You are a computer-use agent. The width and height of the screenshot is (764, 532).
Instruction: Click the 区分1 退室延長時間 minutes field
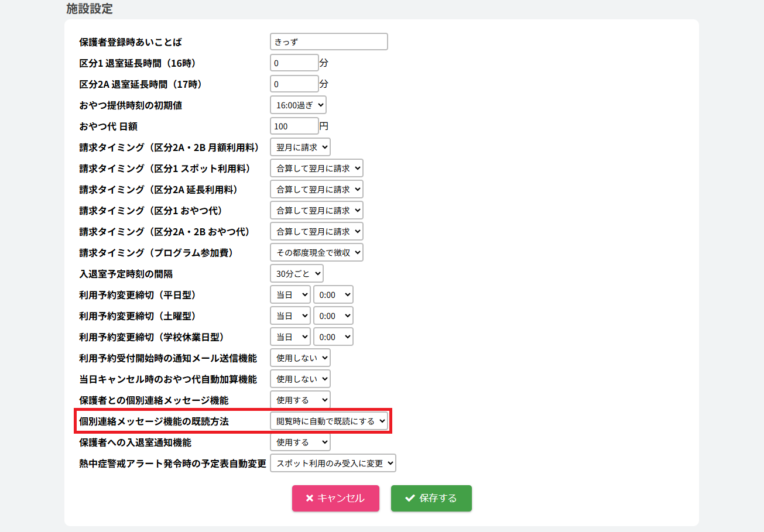pos(294,63)
